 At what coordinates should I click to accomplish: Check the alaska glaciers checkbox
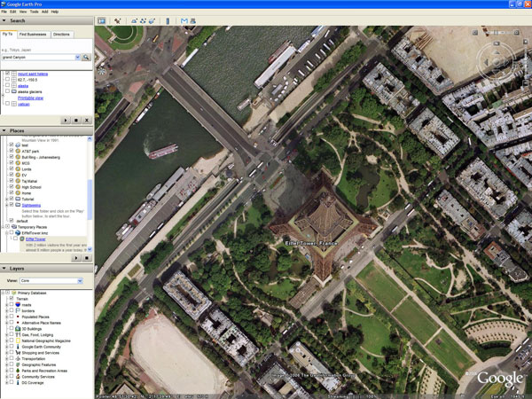(x=7, y=91)
